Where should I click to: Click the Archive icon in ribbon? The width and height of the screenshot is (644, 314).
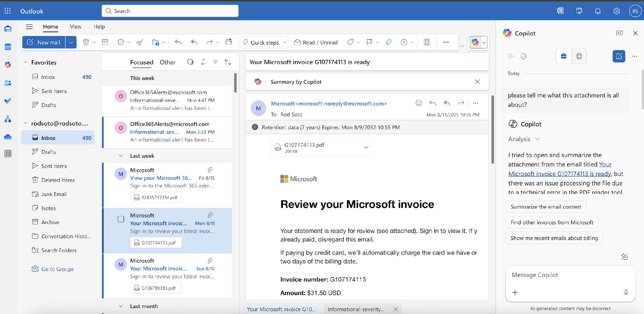pos(105,42)
